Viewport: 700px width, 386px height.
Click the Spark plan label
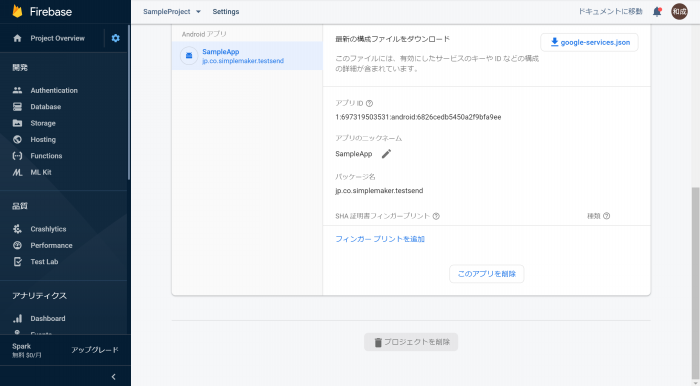(22, 346)
